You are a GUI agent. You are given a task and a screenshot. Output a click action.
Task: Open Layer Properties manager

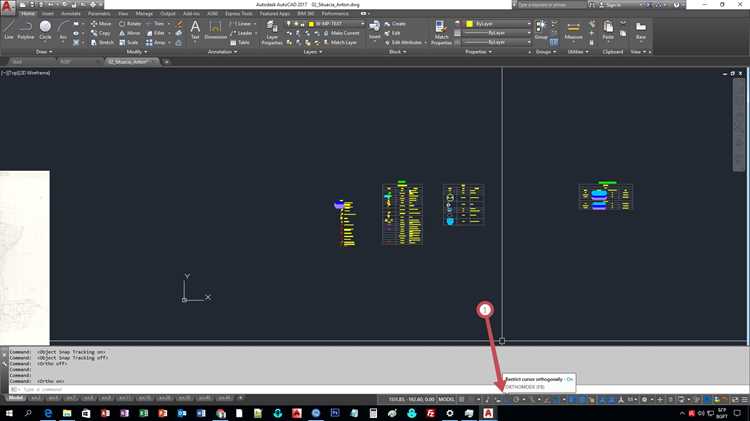click(272, 33)
